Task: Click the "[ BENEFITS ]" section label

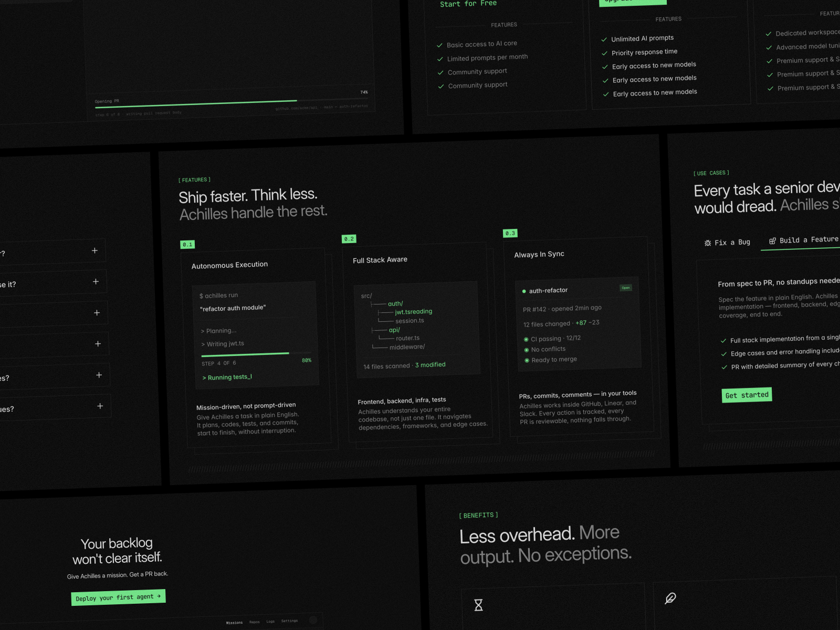Action: [479, 516]
